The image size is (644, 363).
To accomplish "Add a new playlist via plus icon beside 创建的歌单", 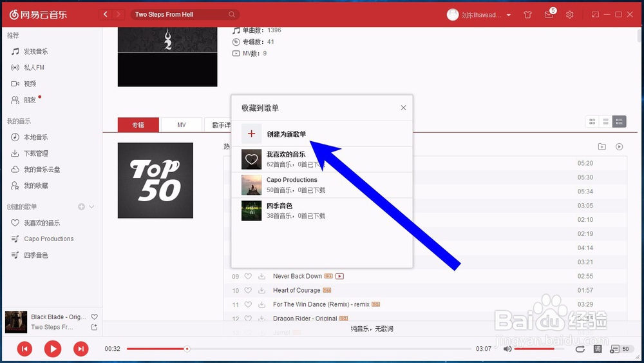I will click(x=81, y=206).
